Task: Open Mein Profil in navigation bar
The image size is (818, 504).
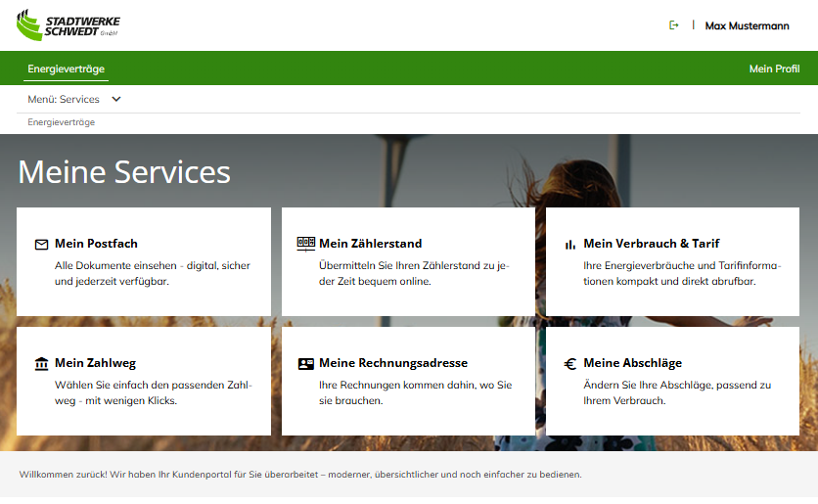Action: click(773, 69)
